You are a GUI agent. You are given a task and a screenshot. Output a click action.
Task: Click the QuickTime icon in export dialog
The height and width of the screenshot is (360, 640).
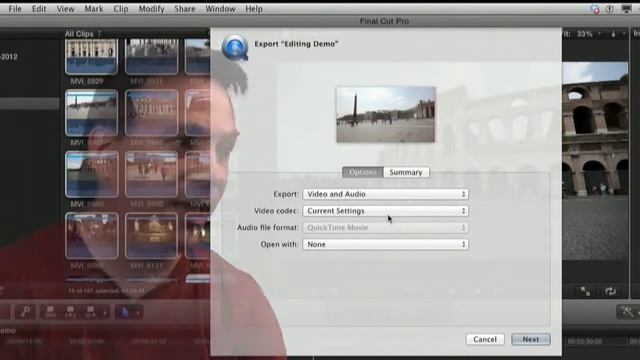tap(235, 48)
